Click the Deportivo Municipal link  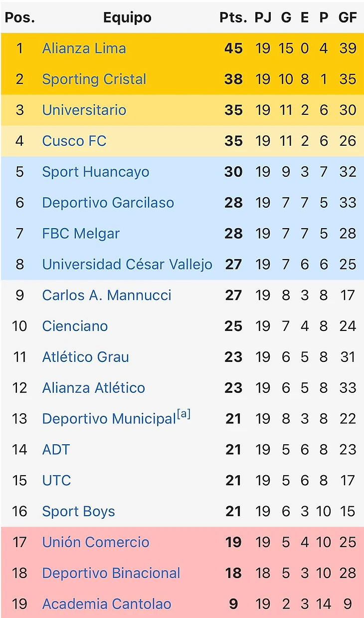coord(109,419)
